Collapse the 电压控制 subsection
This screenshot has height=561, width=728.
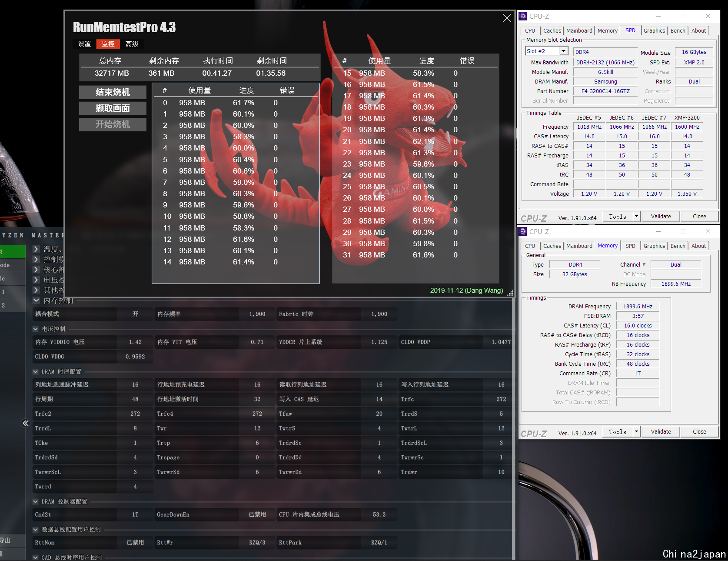coord(36,329)
